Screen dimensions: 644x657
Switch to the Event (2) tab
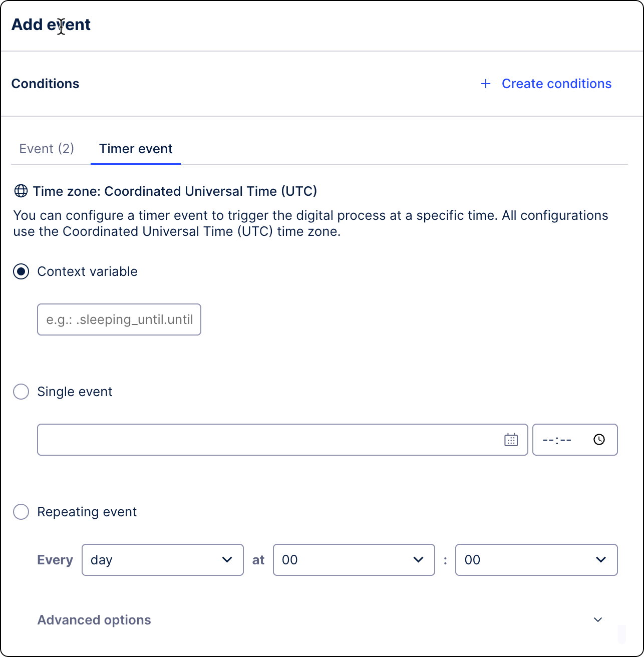click(x=47, y=149)
